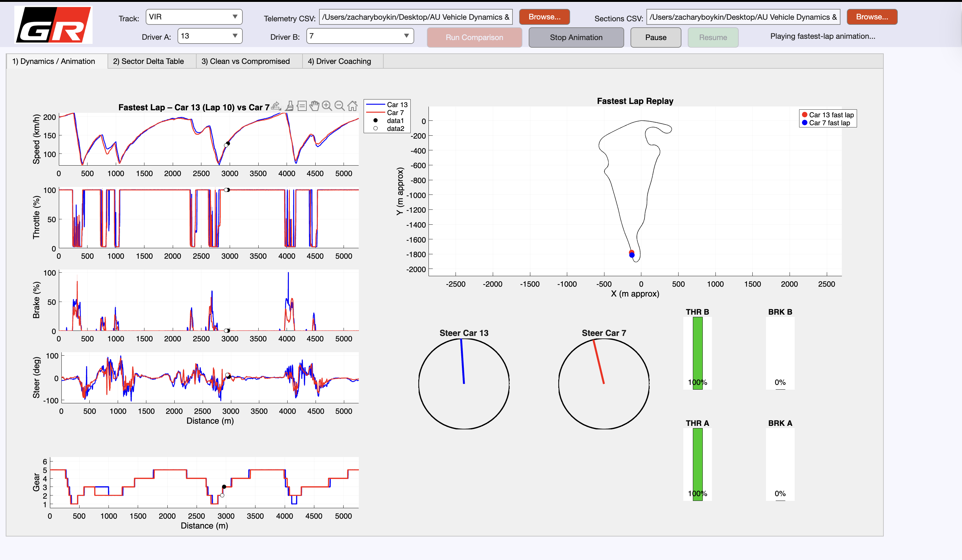Click the Restore View home icon
This screenshot has height=560, width=962.
[x=352, y=106]
